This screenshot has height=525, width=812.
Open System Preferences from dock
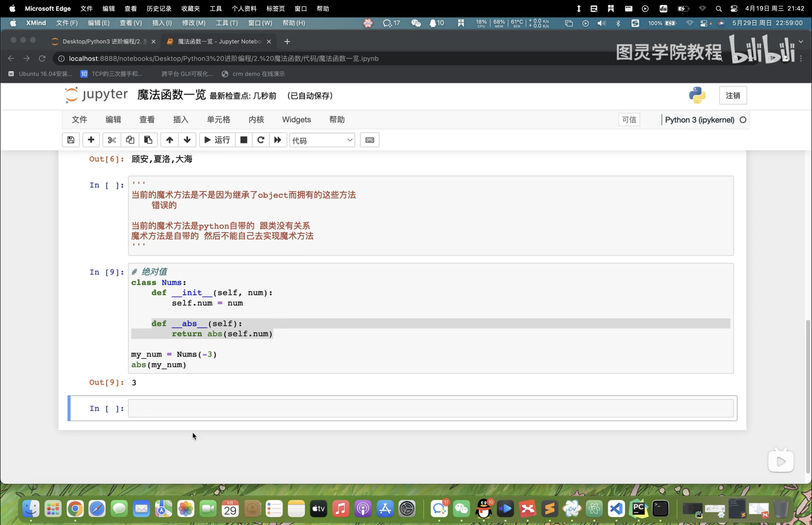pos(407,509)
